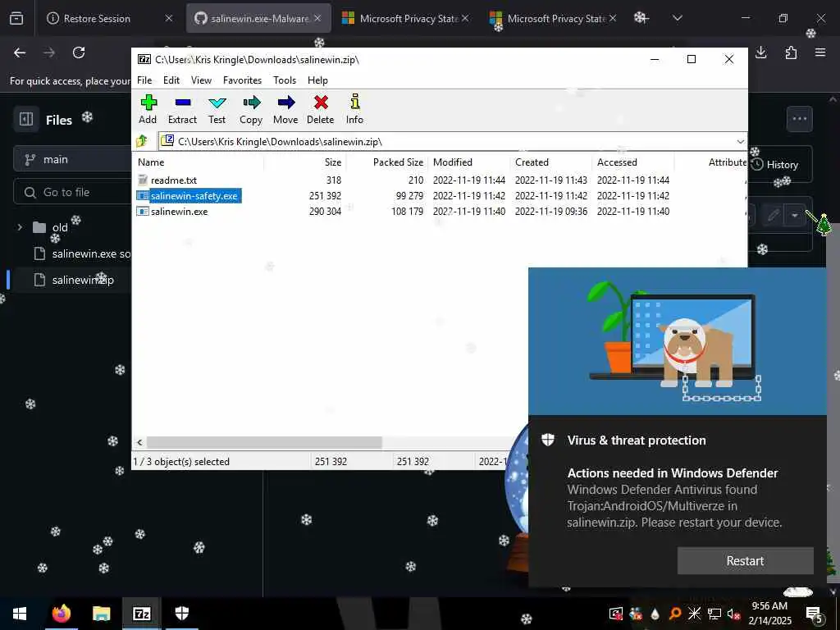
Task: Open the Action Center notifications icon
Action: pos(815,614)
